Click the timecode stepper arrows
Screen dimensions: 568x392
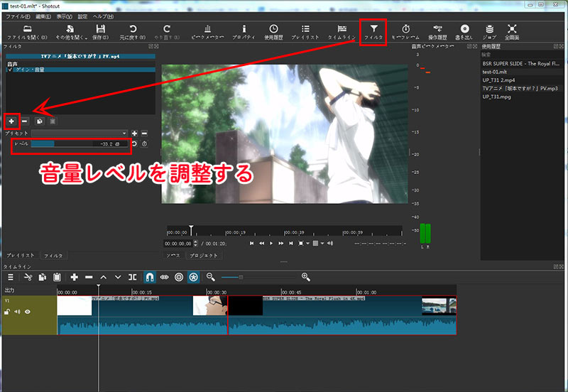196,244
